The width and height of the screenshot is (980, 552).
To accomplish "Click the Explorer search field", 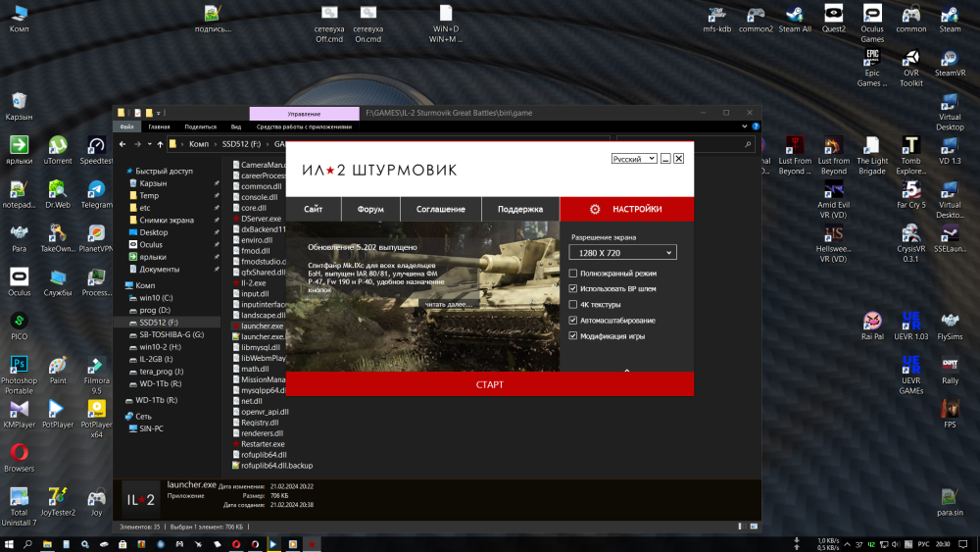I will [684, 144].
